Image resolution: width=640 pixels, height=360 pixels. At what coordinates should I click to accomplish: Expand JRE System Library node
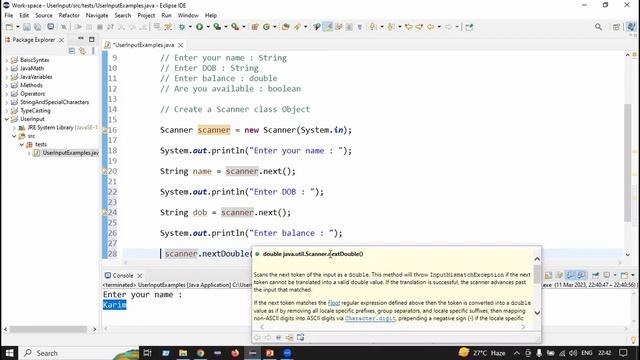[14, 128]
